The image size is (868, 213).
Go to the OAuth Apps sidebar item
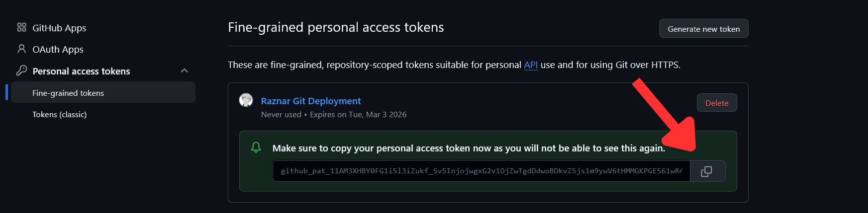point(58,49)
